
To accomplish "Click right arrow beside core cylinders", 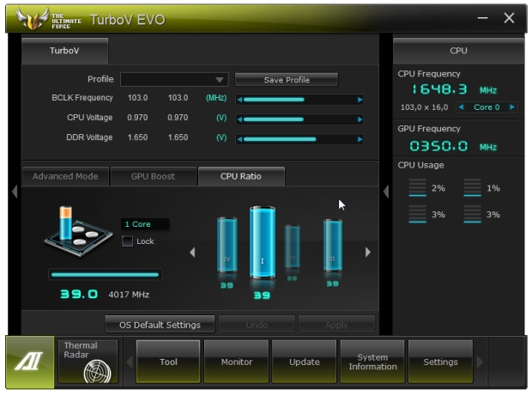I will [x=368, y=253].
